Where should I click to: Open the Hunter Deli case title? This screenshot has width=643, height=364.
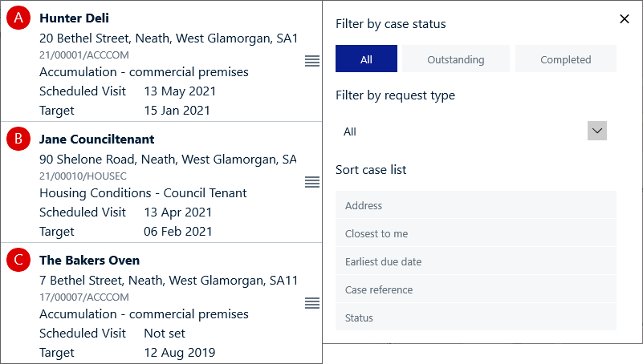point(74,18)
